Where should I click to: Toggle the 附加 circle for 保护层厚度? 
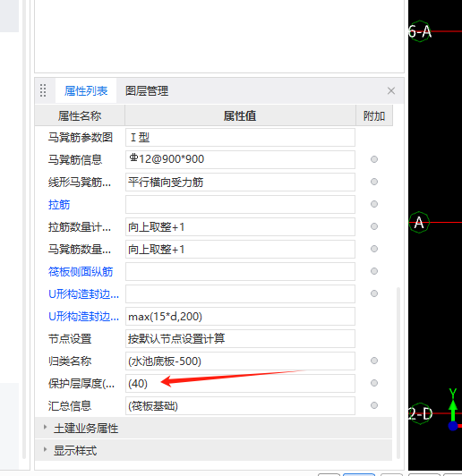pyautogui.click(x=374, y=383)
